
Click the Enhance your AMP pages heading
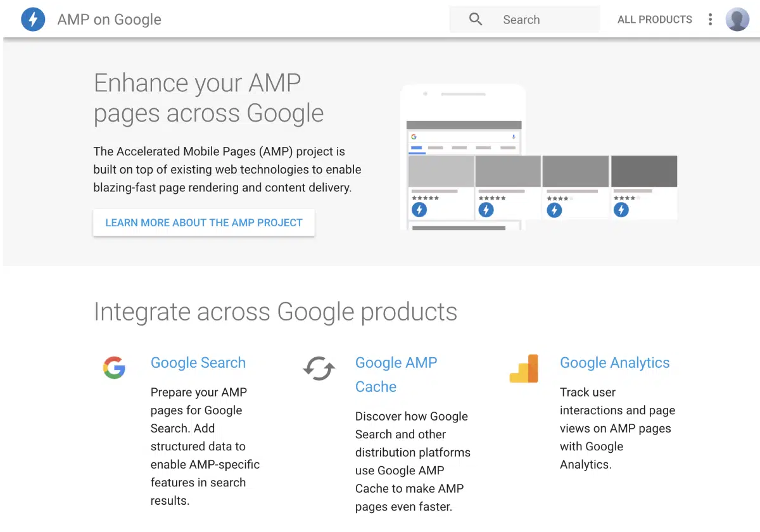[208, 98]
